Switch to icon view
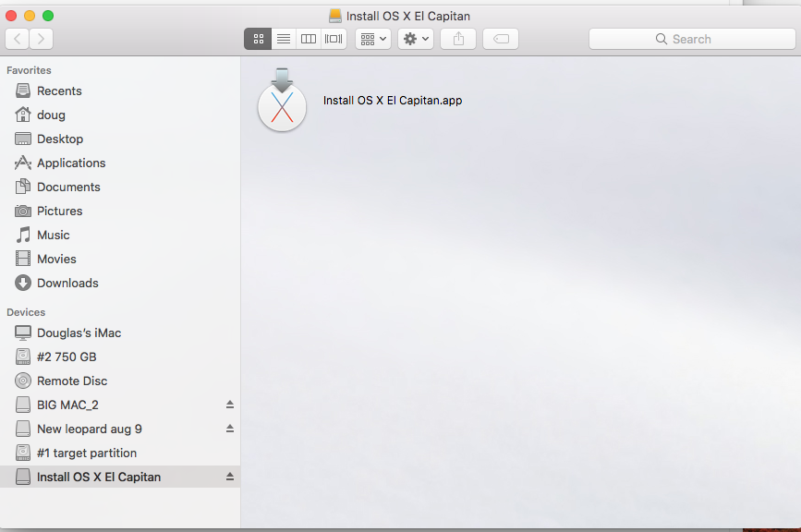801x532 pixels. click(258, 39)
